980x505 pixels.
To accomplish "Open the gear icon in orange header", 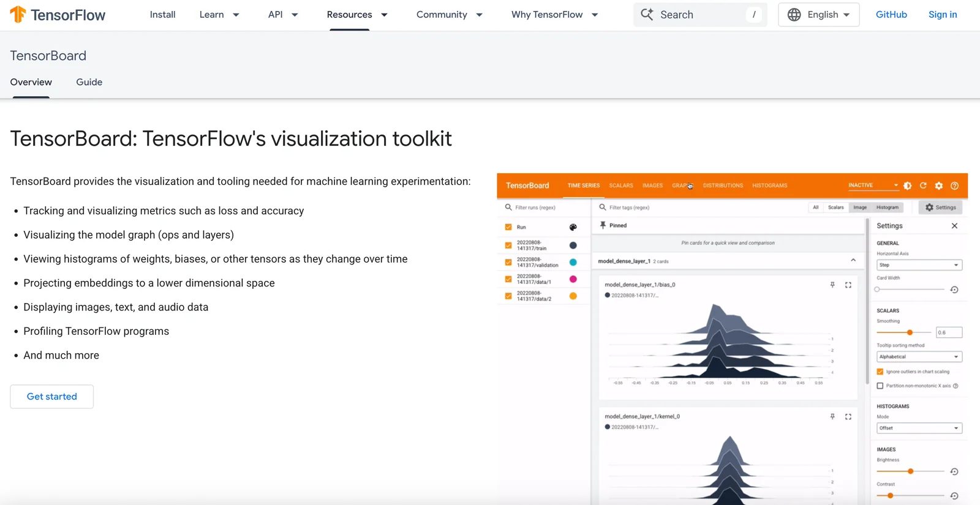I will coord(939,185).
